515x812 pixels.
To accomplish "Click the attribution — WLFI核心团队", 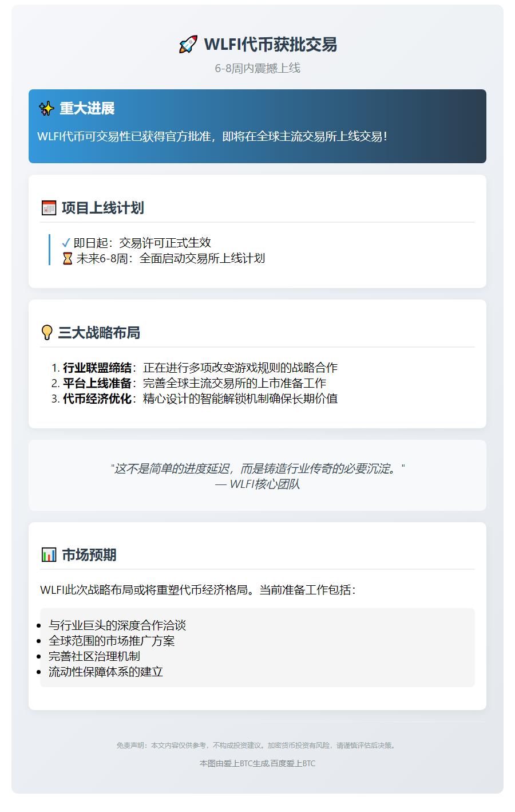I will click(257, 484).
